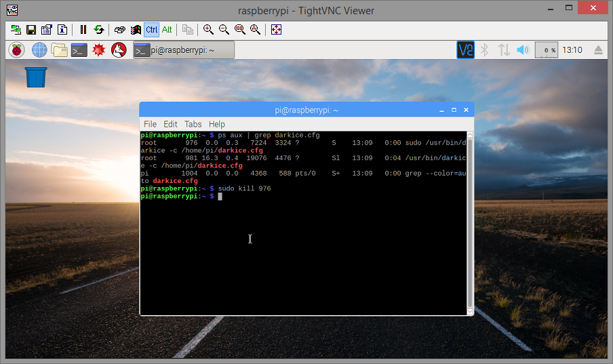Image resolution: width=613 pixels, height=364 pixels.
Task: Show connection info icon
Action: coord(62,30)
